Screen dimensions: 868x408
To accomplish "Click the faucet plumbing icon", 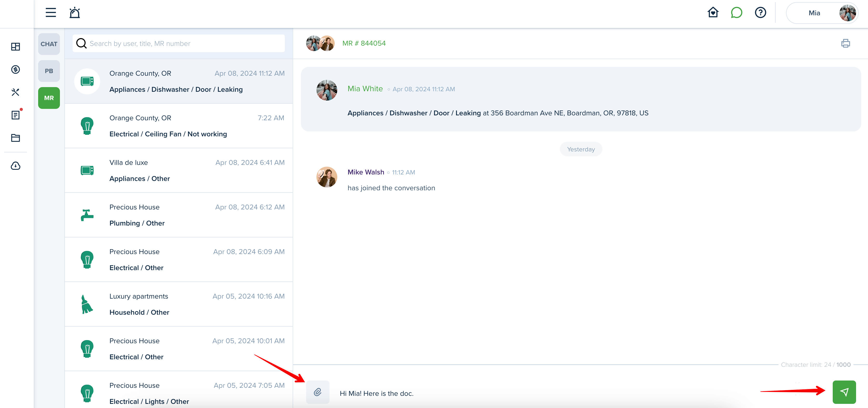I will coord(87,215).
